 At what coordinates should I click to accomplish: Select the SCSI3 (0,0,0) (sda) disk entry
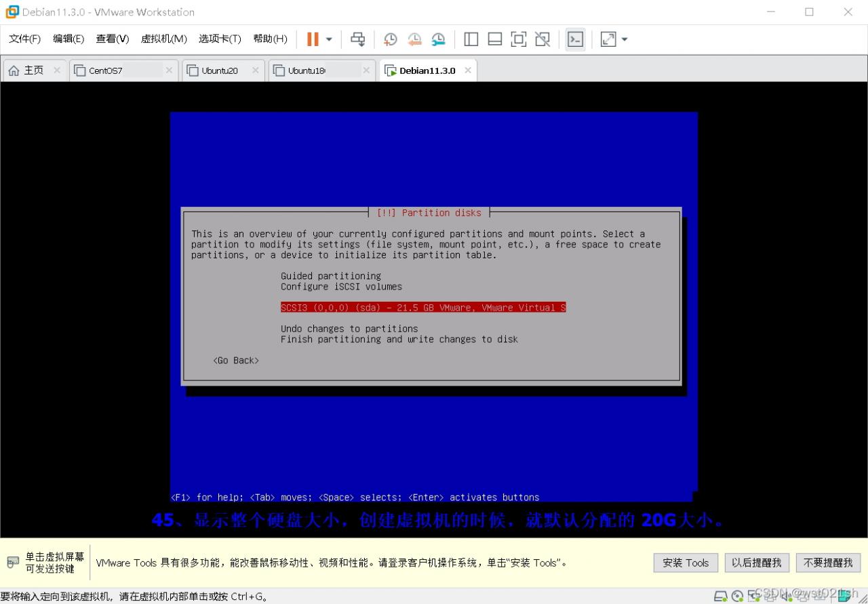(423, 308)
